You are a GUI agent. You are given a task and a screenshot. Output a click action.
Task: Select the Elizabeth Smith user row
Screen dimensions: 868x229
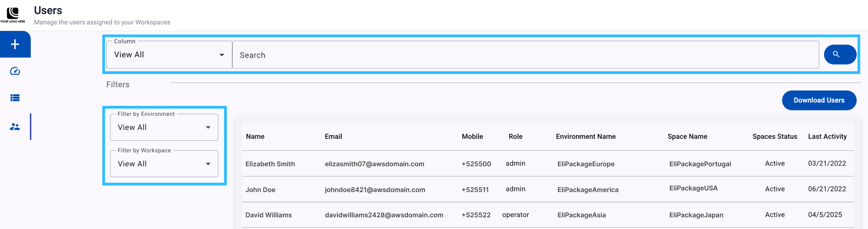point(548,164)
